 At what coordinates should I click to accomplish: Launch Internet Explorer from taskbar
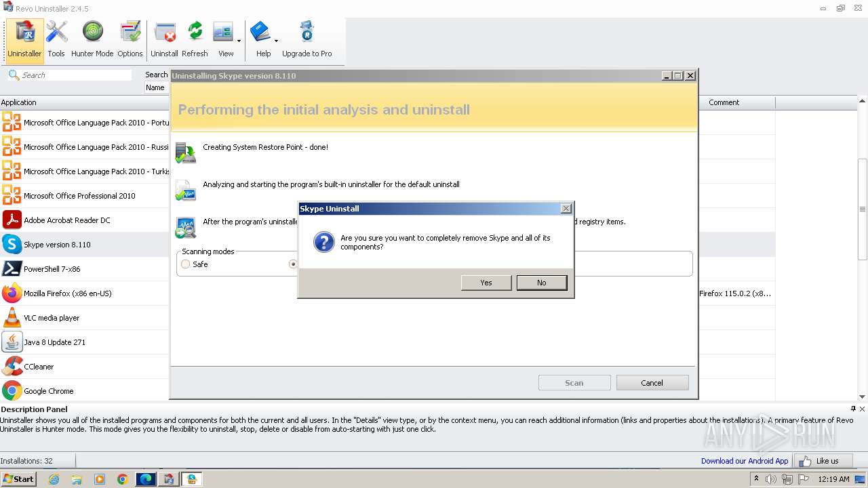pyautogui.click(x=54, y=479)
